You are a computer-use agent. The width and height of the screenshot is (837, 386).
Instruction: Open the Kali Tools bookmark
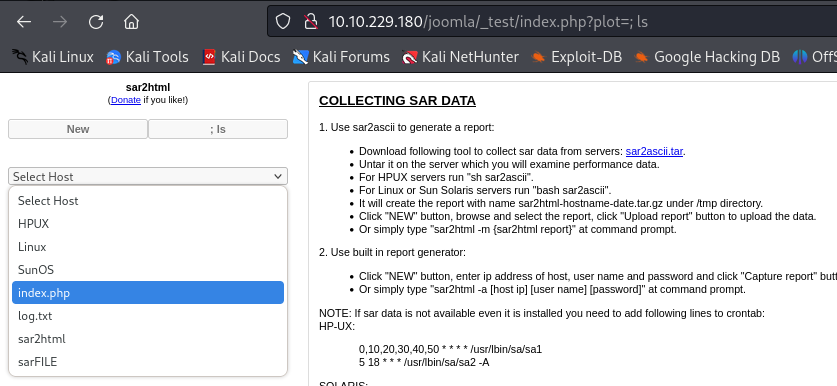(147, 57)
